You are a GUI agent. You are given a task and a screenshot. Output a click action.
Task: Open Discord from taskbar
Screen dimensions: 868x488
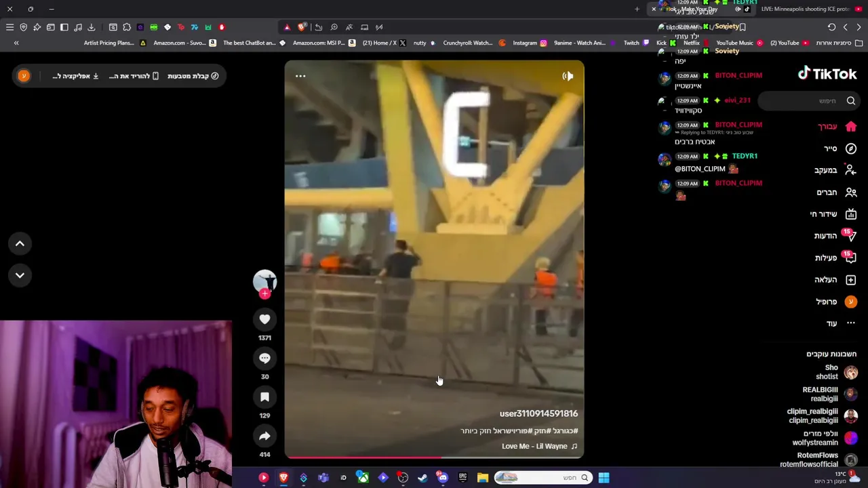click(x=443, y=478)
